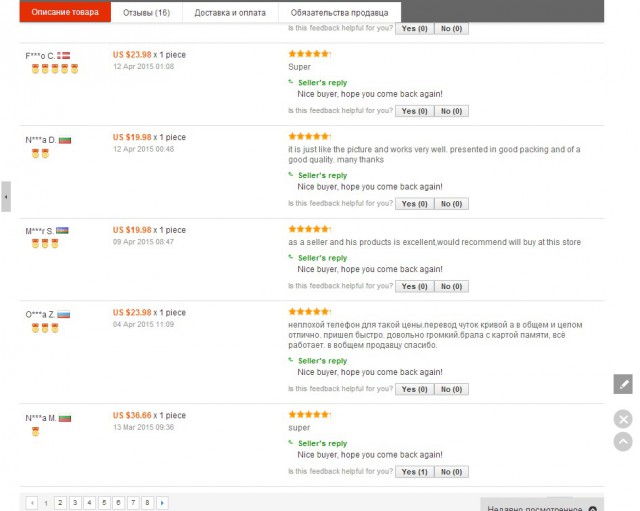Screen dimensions: 640x511
Task: Go to next page arrow in pagination
Action: 162,503
